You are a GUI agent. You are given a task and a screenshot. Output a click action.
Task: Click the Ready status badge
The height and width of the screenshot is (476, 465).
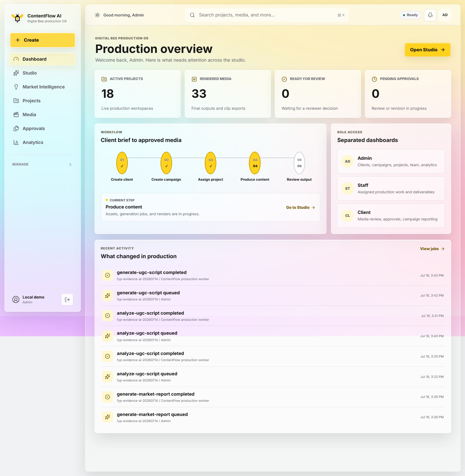point(410,15)
